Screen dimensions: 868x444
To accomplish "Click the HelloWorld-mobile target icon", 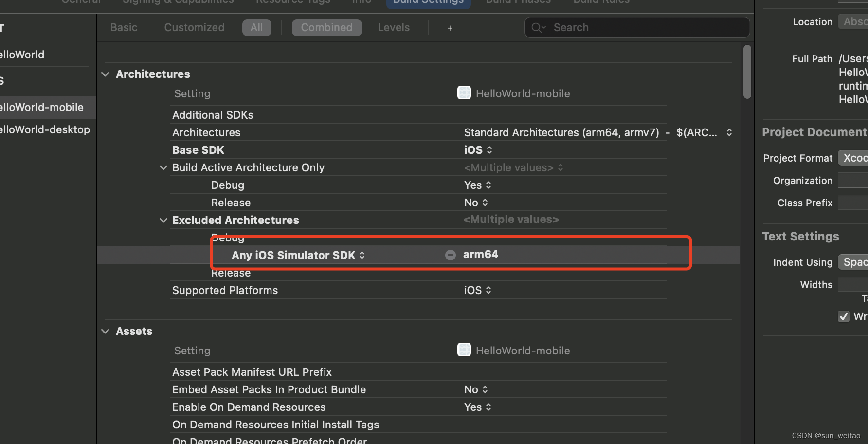I will [x=464, y=92].
